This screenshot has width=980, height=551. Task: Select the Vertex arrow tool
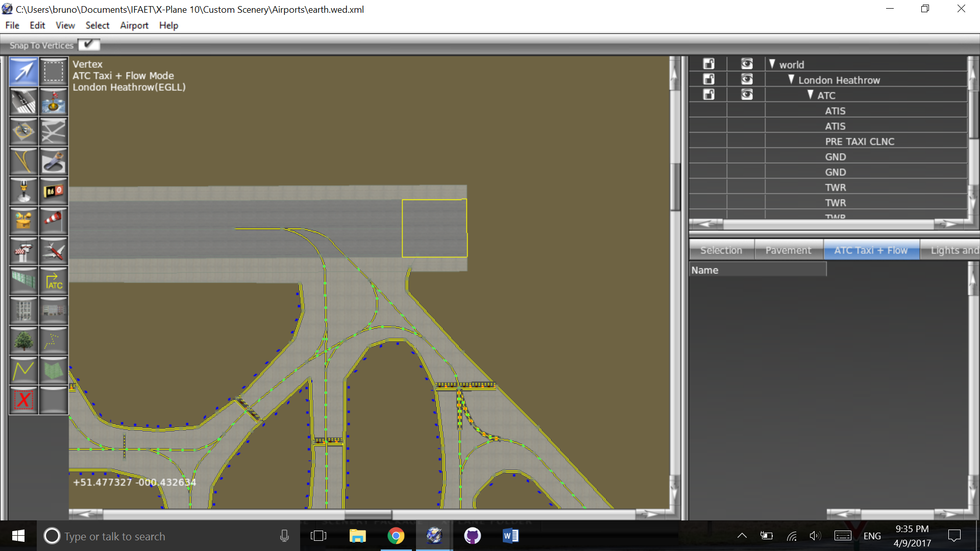pos(23,72)
